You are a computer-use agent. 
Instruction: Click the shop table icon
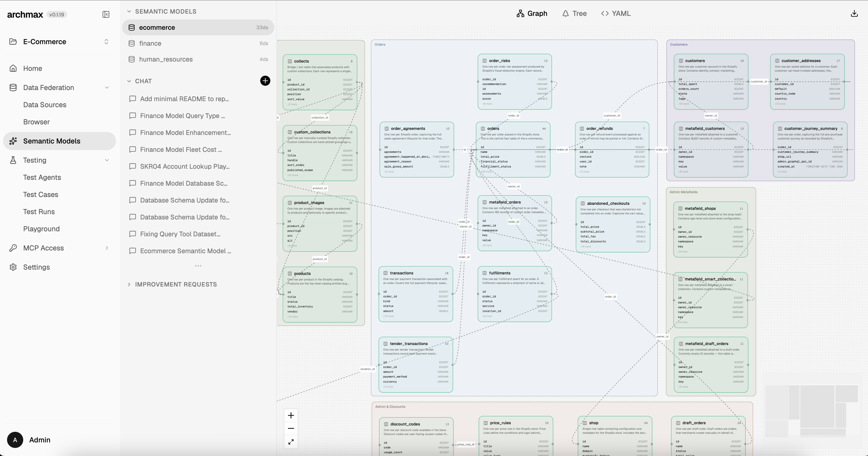[585, 423]
